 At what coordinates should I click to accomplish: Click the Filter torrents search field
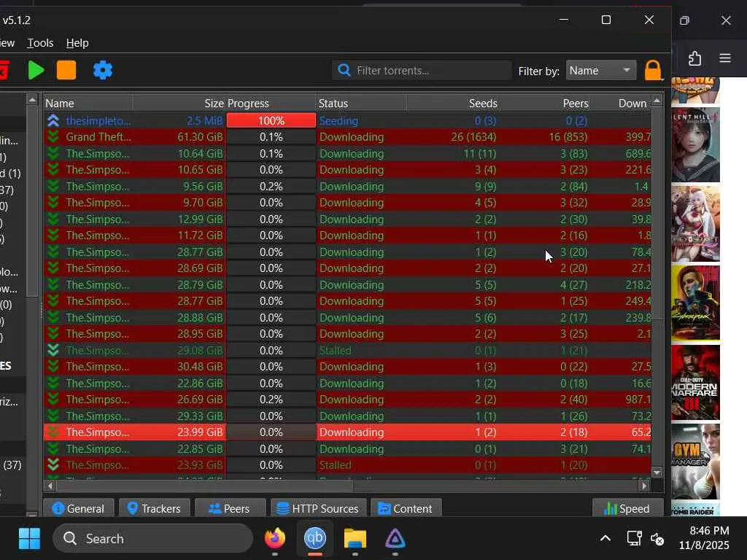(x=422, y=71)
